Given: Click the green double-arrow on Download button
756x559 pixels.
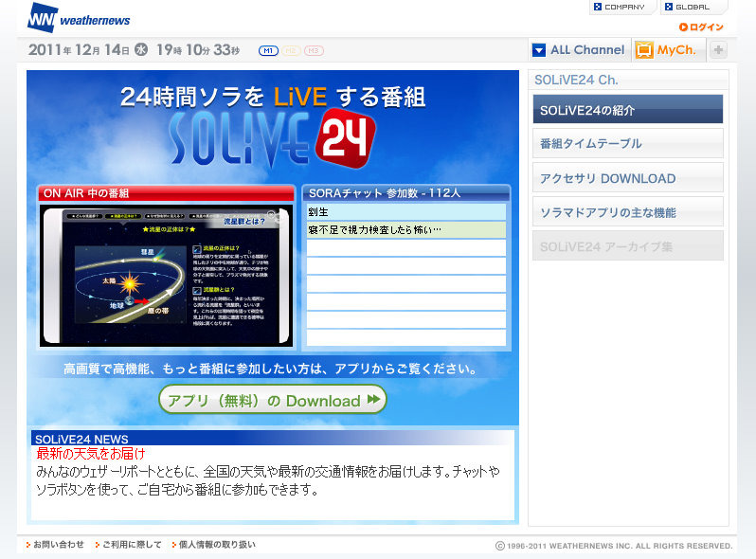Looking at the screenshot, I should (373, 399).
